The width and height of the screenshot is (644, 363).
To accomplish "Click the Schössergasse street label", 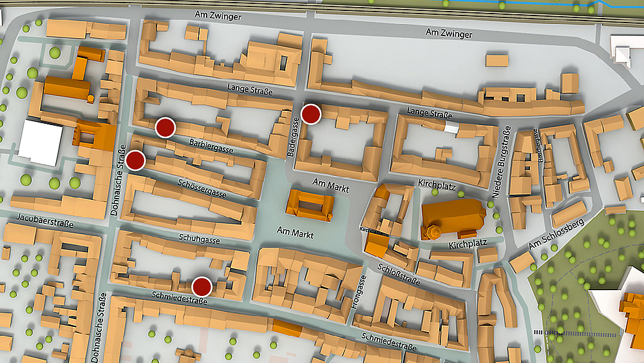I will coord(202,188).
